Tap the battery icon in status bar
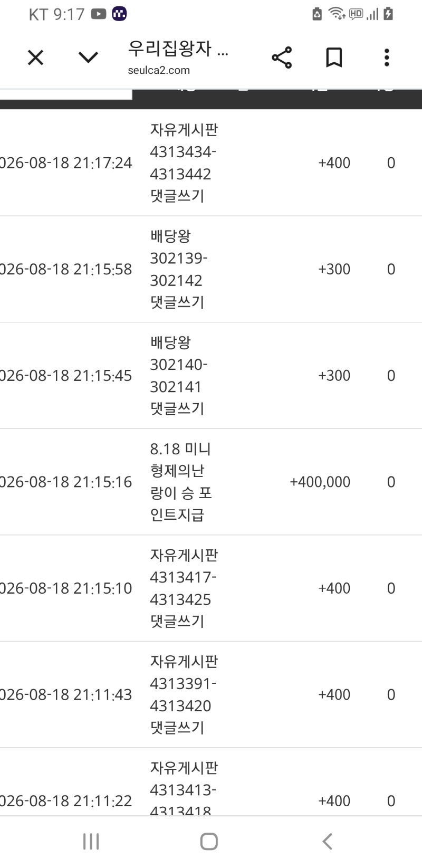422x868 pixels. coord(388,14)
